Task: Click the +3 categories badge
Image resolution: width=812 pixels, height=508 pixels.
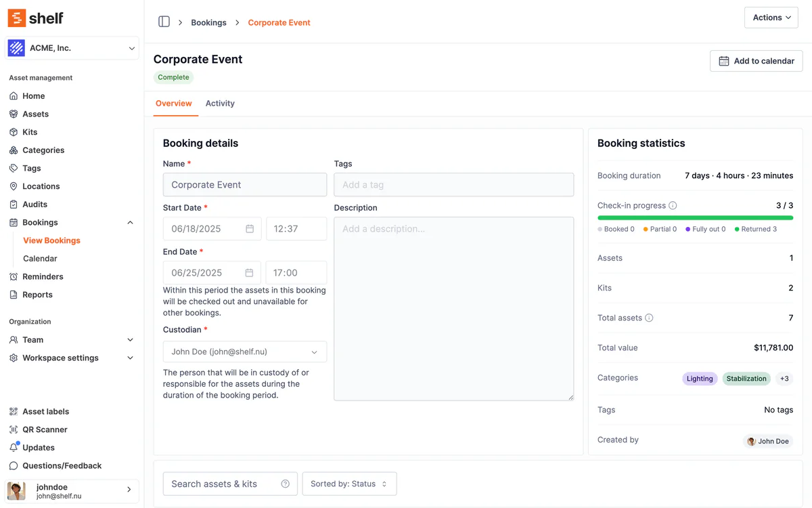Action: (784, 379)
